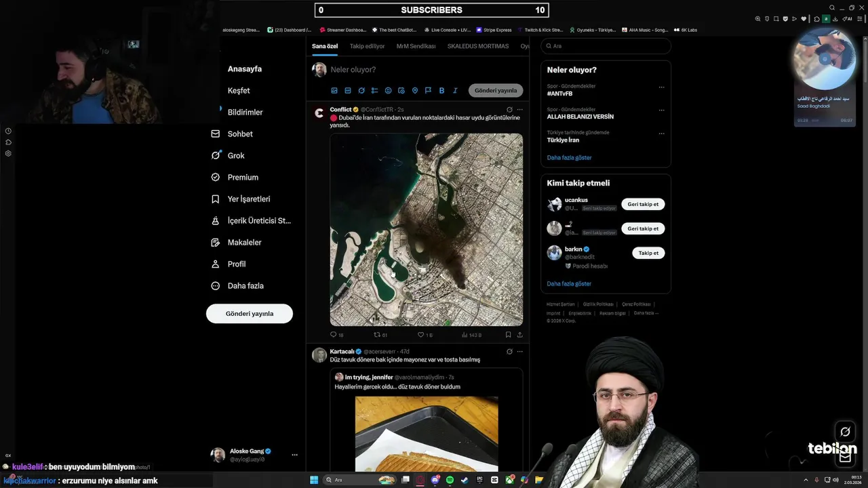Click the Sohbet envelope icon
The image size is (868, 488).
point(216,134)
